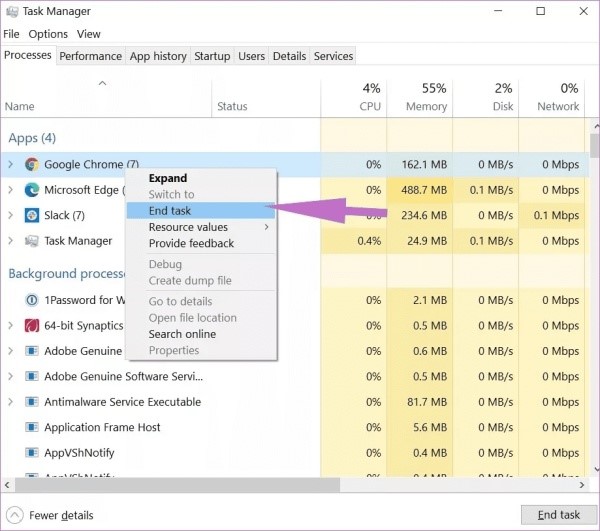Click the Slack app icon

(x=32, y=215)
